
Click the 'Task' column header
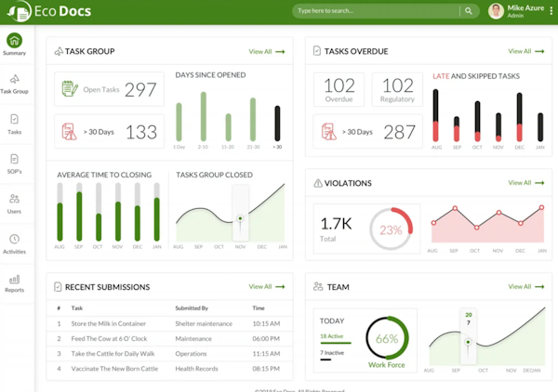(x=77, y=308)
